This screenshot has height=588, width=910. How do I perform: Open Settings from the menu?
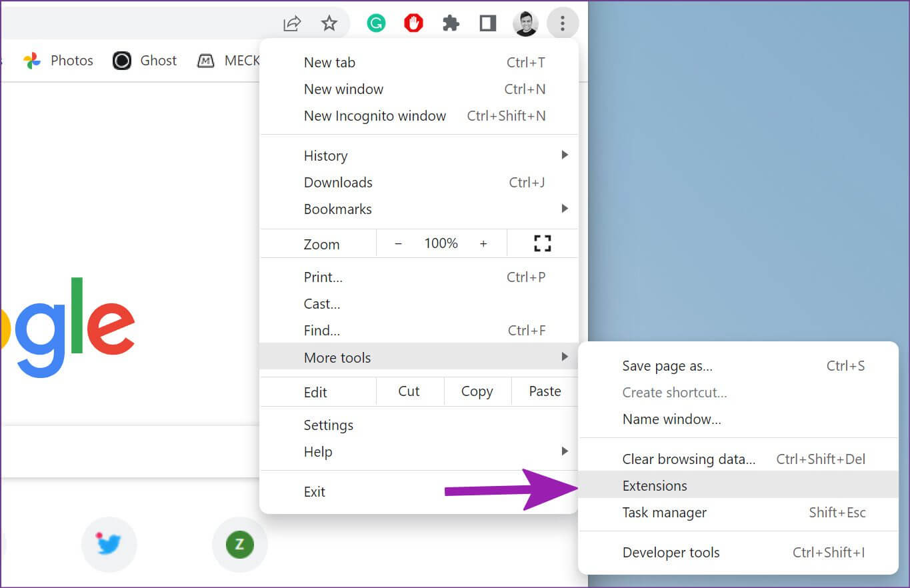419,425
